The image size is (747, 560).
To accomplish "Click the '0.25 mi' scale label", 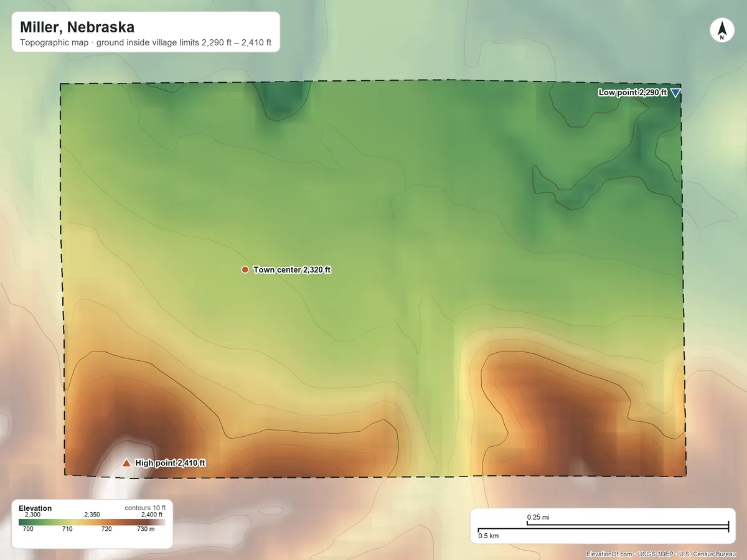I will 538,517.
